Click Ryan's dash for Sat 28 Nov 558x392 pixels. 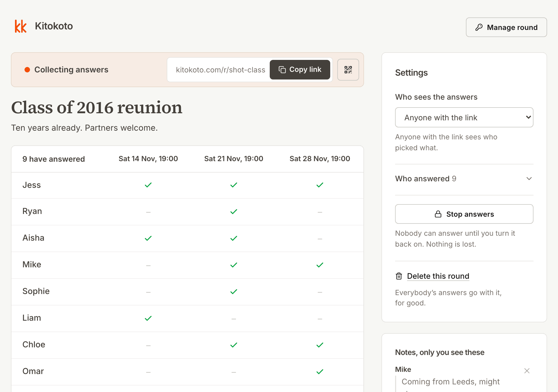click(x=320, y=212)
